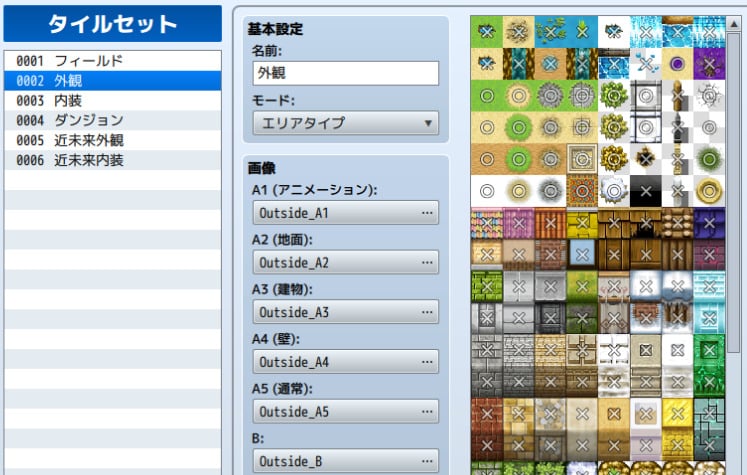The height and width of the screenshot is (475, 747).
Task: Select the purple orb tile on sand
Action: click(x=678, y=63)
